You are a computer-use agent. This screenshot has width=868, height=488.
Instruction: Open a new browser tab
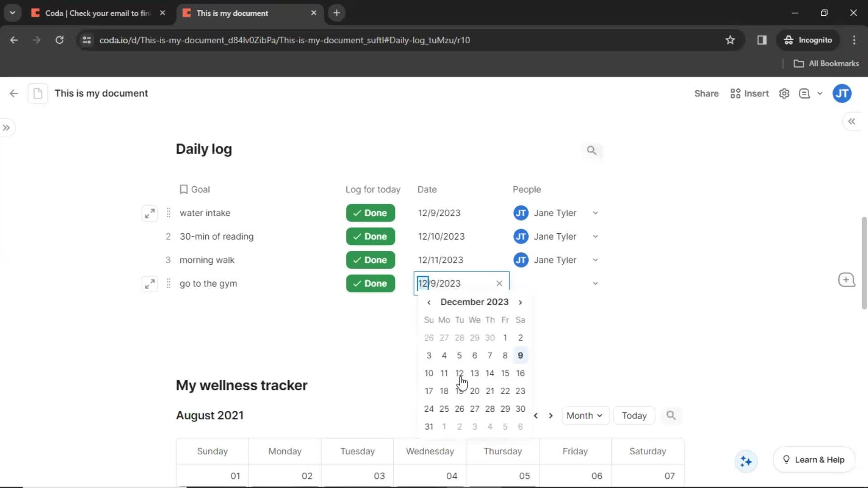[x=336, y=13]
